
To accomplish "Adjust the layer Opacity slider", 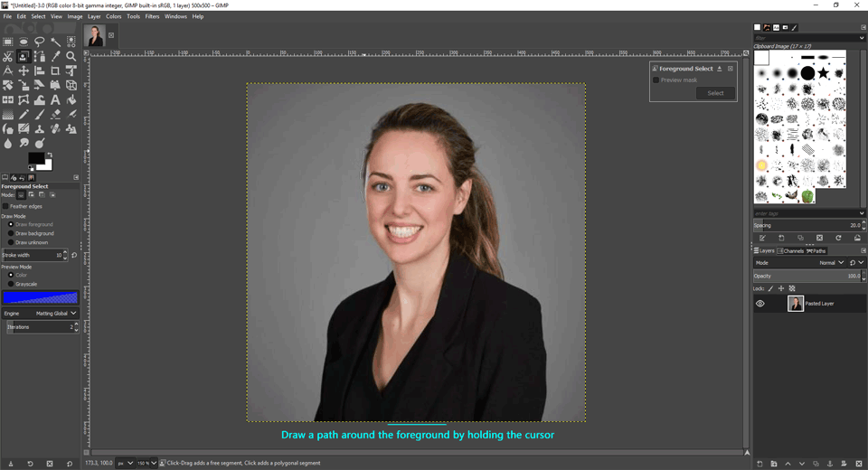I will (x=807, y=276).
